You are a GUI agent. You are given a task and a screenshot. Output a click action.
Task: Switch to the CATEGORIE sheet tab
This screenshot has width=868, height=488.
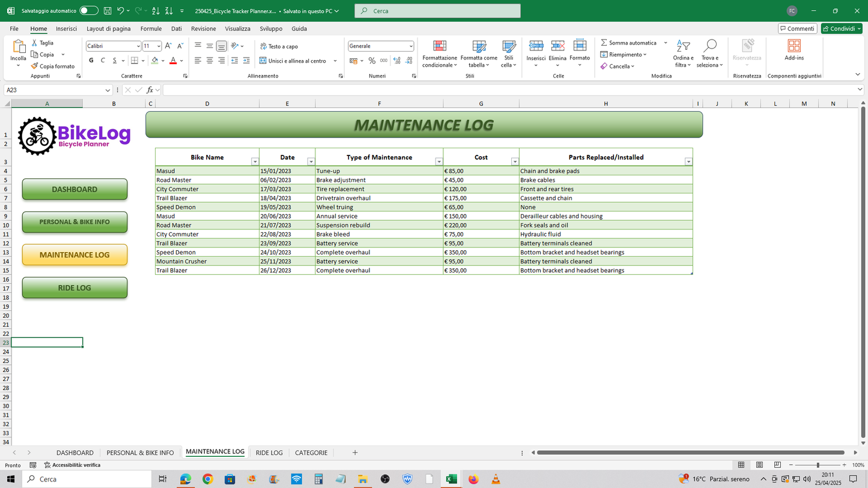point(311,453)
